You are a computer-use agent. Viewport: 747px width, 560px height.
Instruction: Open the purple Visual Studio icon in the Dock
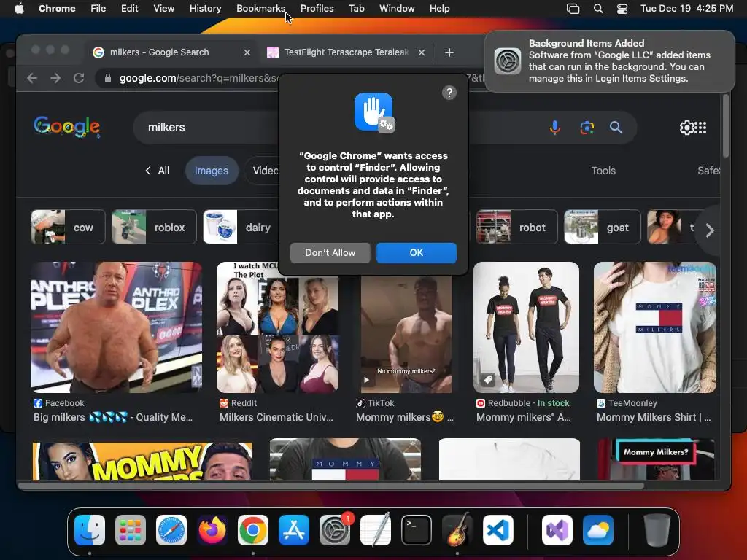[x=557, y=529]
